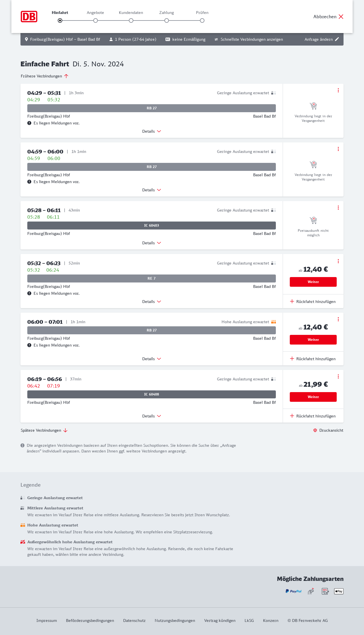This screenshot has width=364, height=635.
Task: Click the alert icon on the RE 7 connection
Action: (x=29, y=293)
